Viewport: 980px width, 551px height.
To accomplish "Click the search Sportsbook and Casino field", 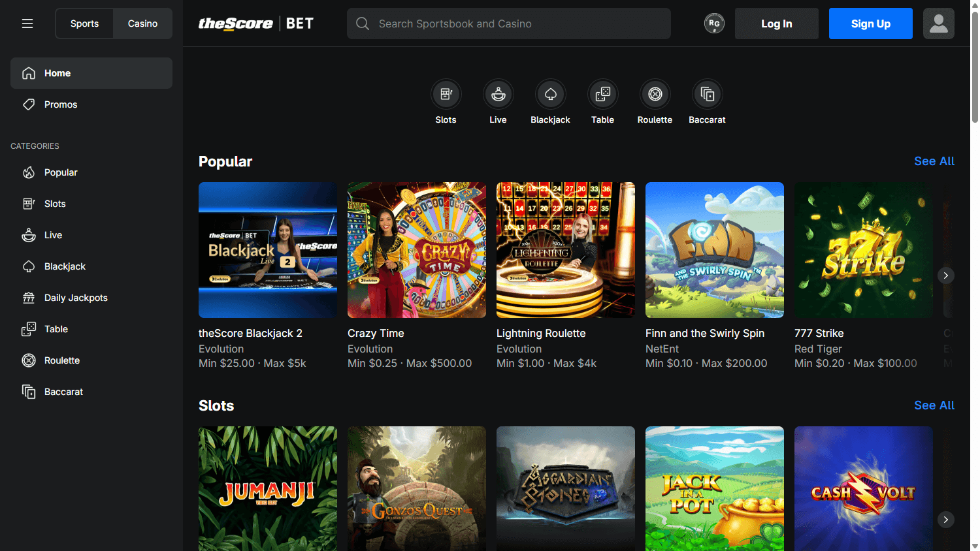I will [x=508, y=23].
